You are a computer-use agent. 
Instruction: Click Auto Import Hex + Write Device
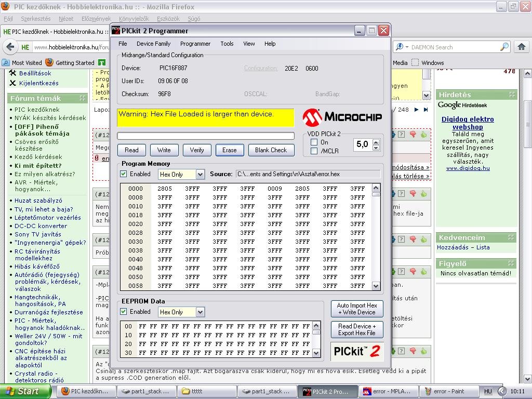(357, 309)
